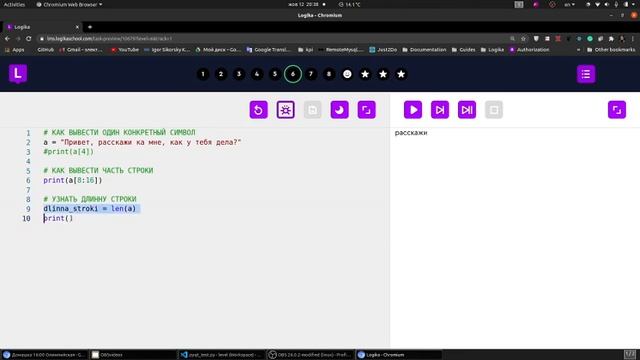The image size is (640, 360).
Task: Go to task number 4
Action: (x=257, y=74)
